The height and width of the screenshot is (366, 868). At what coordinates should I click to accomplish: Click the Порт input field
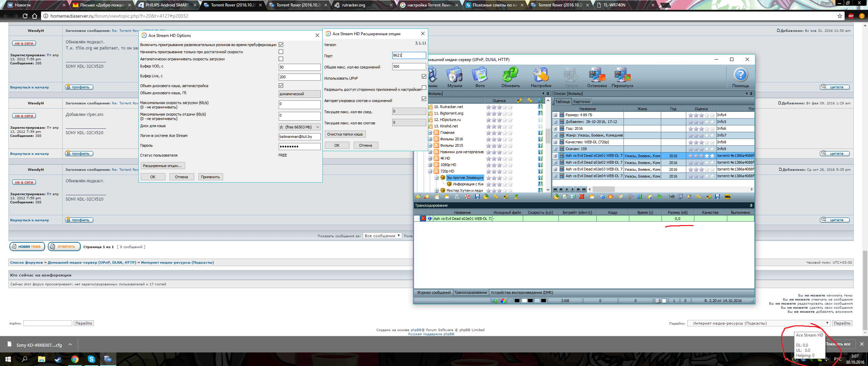[x=409, y=55]
